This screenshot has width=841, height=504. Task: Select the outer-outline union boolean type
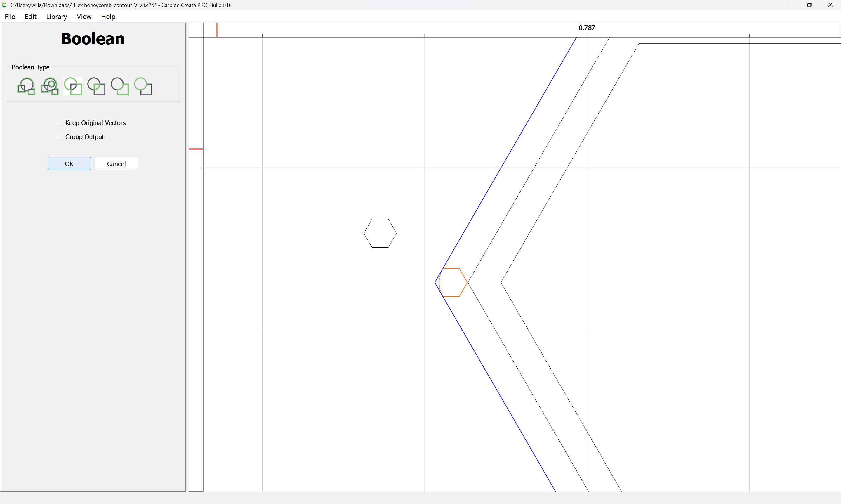click(x=26, y=86)
